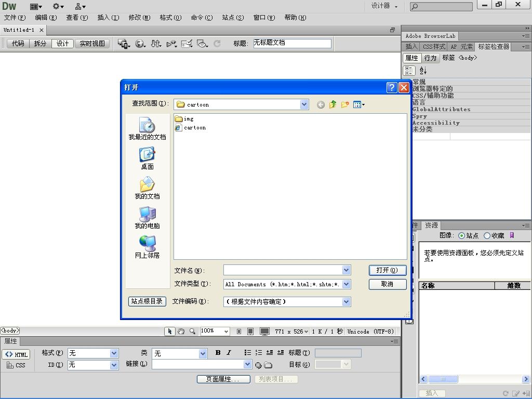The width and height of the screenshot is (532, 399).
Task: Select the Zoom magnifier tool in status bar
Action: point(192,331)
